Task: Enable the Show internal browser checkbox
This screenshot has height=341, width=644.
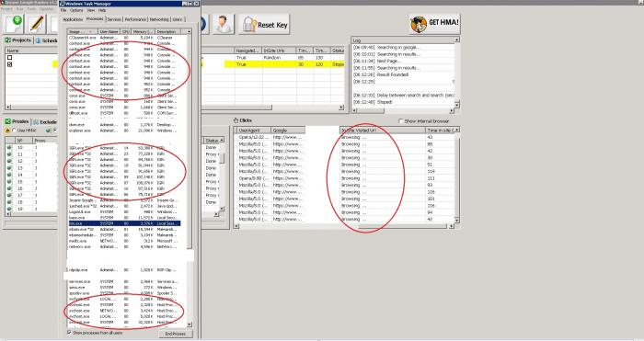Action: [x=401, y=121]
